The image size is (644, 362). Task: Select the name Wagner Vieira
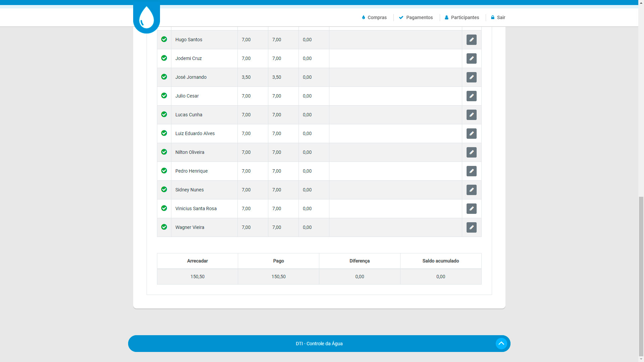[x=190, y=227]
